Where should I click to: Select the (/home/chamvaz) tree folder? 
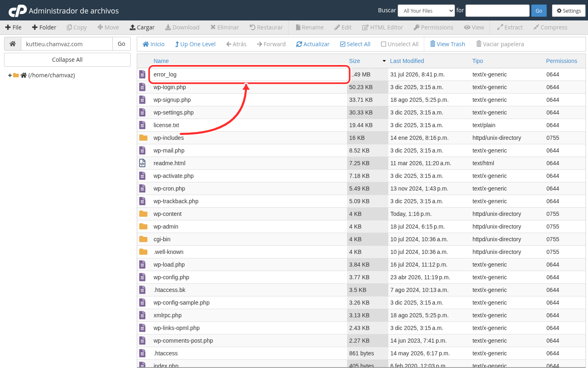[51, 75]
